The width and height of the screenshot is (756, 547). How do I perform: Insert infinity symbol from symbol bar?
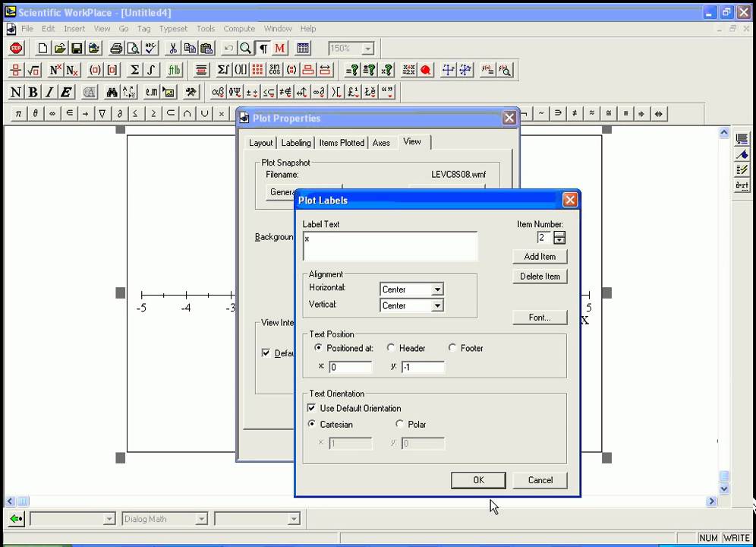52,113
